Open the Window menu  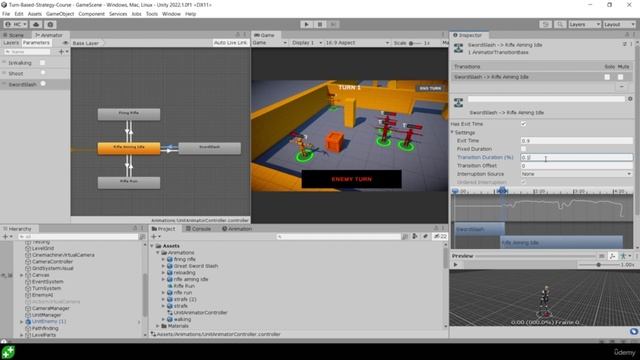(171, 14)
